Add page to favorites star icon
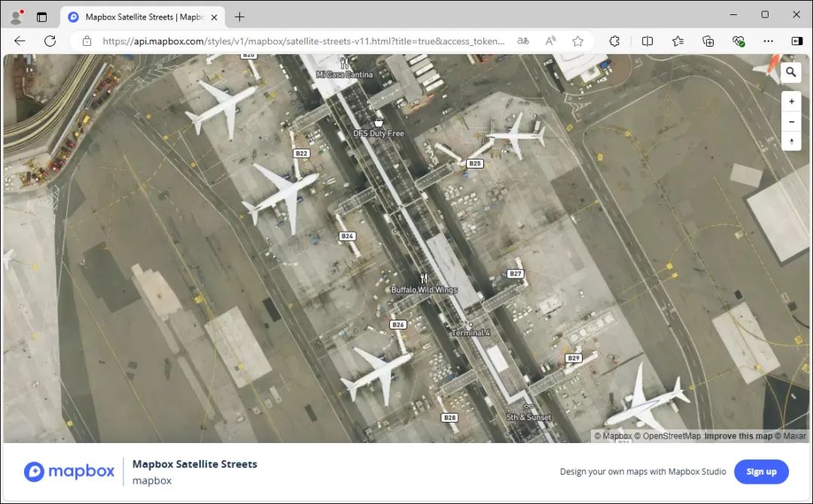 click(x=577, y=41)
